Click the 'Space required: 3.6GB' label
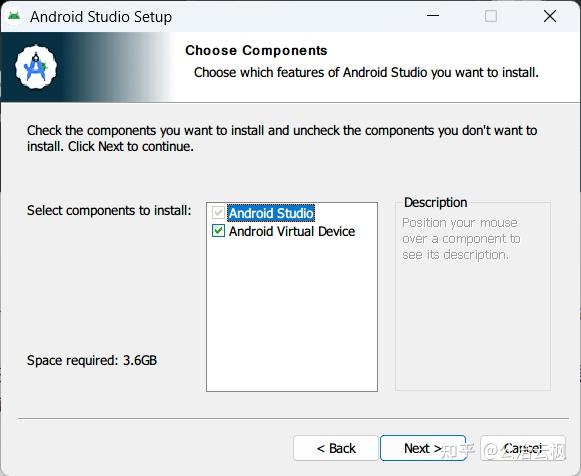Image resolution: width=581 pixels, height=476 pixels. [x=92, y=360]
